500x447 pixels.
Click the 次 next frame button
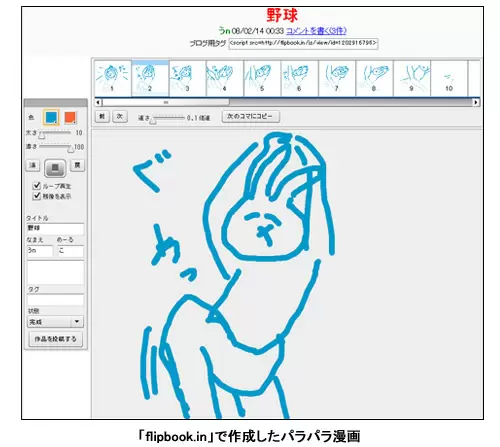pos(120,116)
